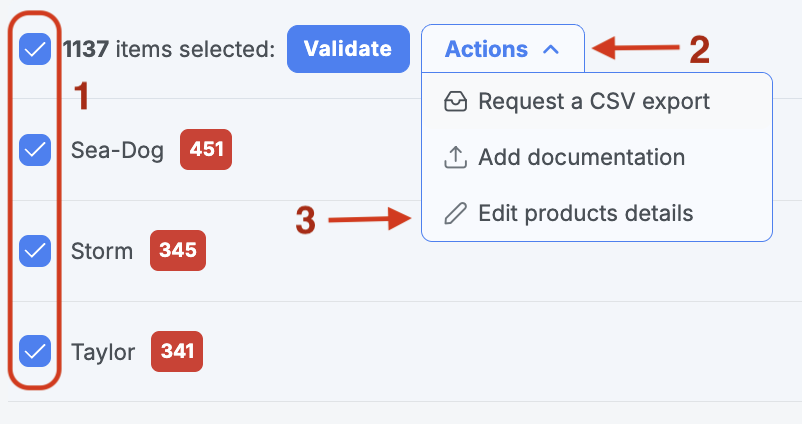Viewport: 802px width, 424px height.
Task: Collapse the Actions dropdown
Action: tap(503, 49)
